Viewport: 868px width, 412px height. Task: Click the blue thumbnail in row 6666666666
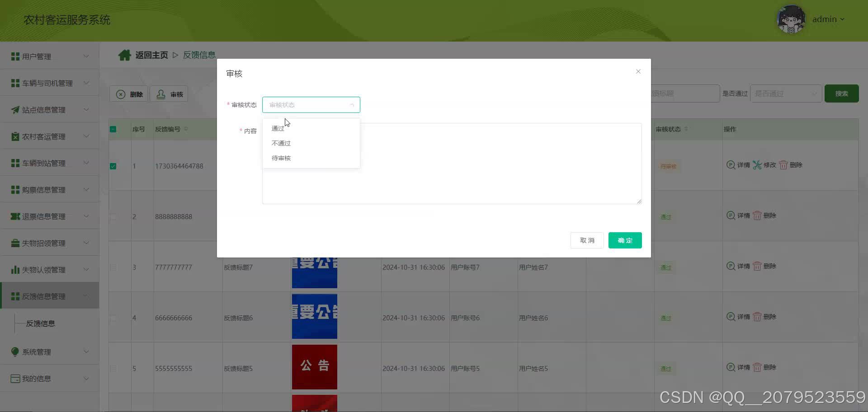pos(314,316)
